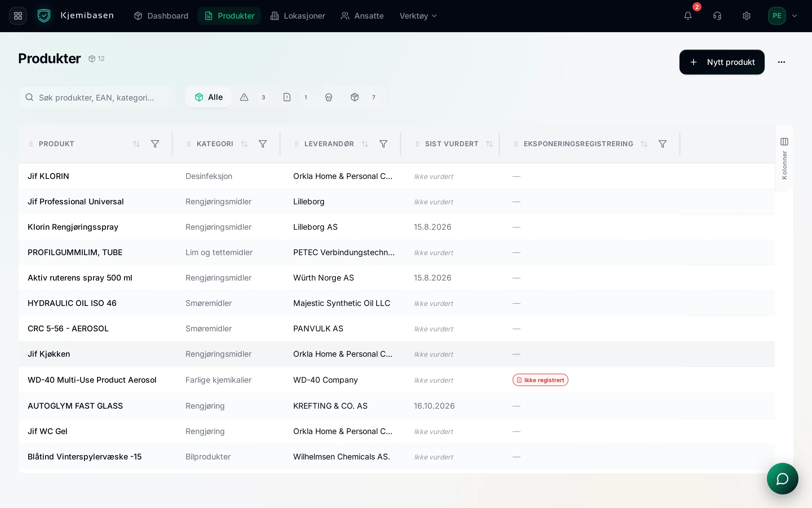Click Wilhelmsen Chemicals AS. supplier cell
The image size is (812, 508).
(342, 457)
